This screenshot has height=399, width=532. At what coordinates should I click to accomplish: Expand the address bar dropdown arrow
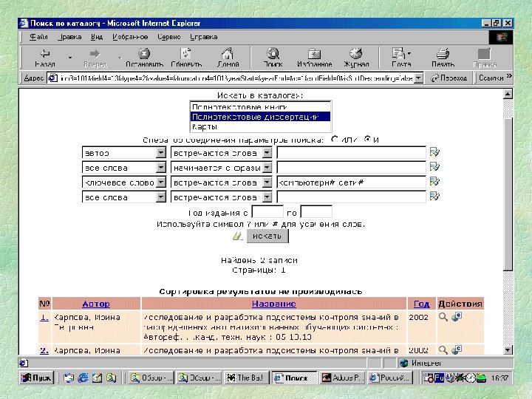pyautogui.click(x=419, y=78)
